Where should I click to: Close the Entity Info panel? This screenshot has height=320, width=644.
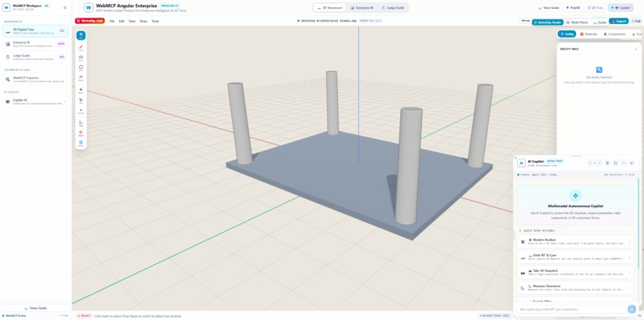coord(636,49)
